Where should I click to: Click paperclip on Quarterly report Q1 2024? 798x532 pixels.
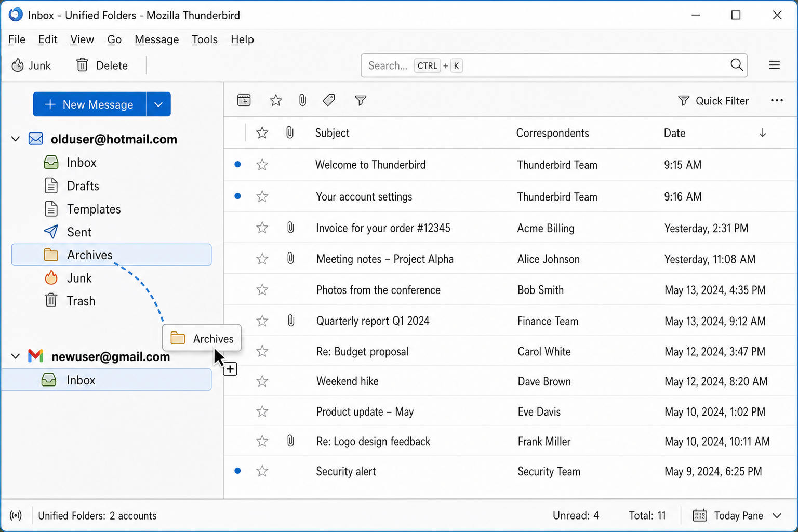(x=291, y=321)
